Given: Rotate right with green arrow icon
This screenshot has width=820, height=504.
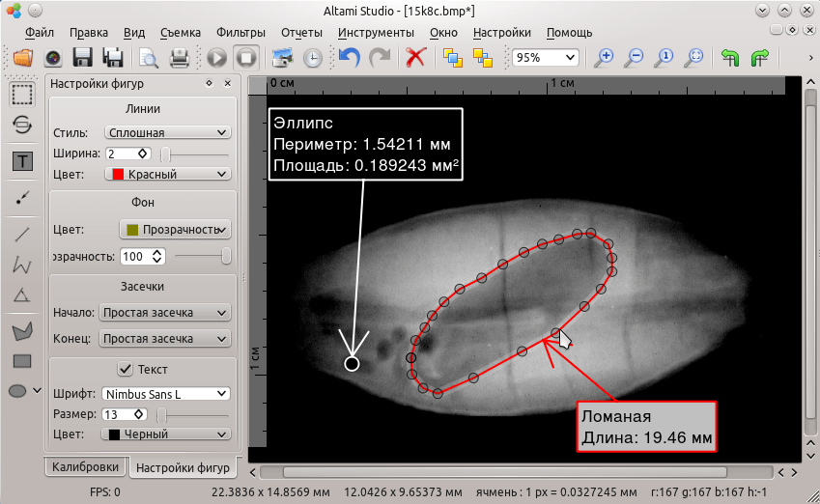Looking at the screenshot, I should [x=760, y=58].
